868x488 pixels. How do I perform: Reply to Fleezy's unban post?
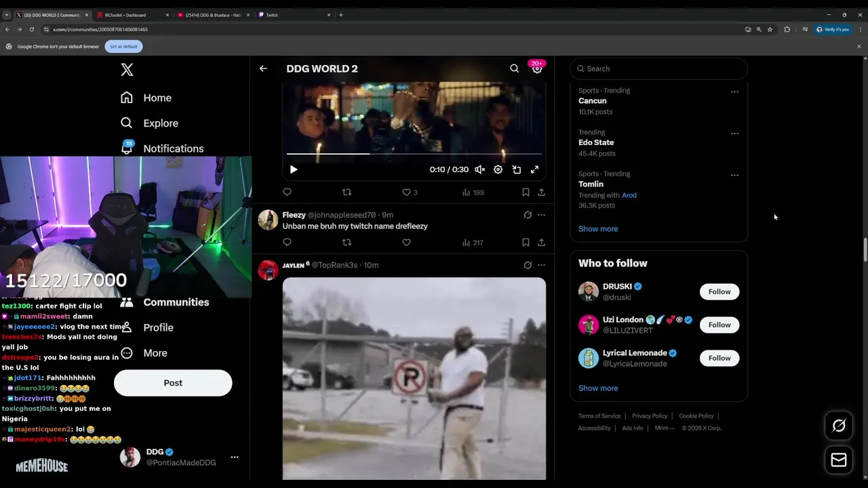click(287, 242)
